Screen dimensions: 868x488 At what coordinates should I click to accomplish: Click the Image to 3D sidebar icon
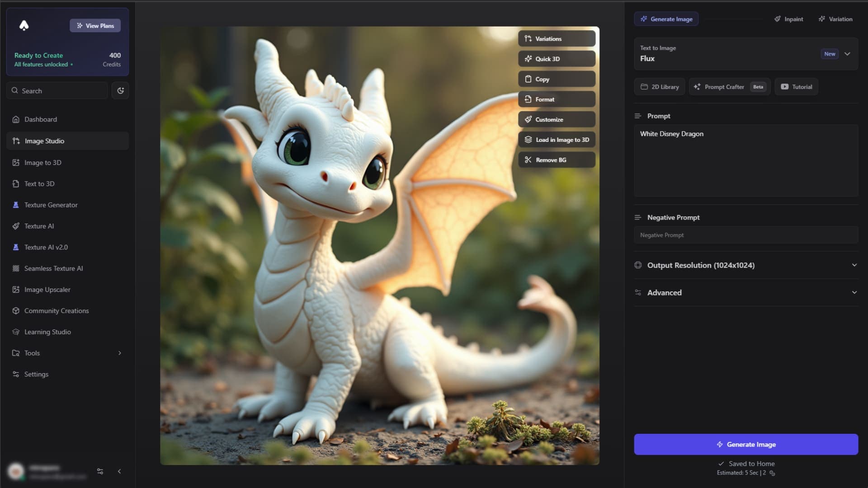tap(16, 162)
